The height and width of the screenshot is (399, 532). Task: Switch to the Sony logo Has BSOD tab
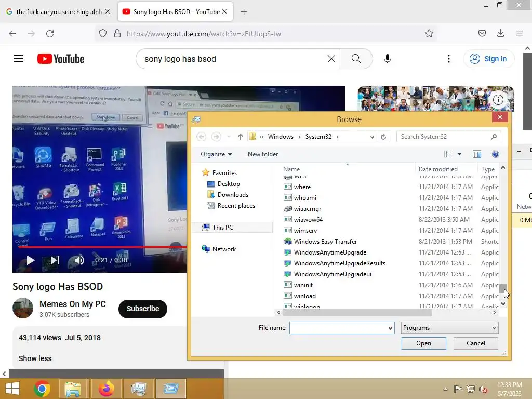(175, 12)
